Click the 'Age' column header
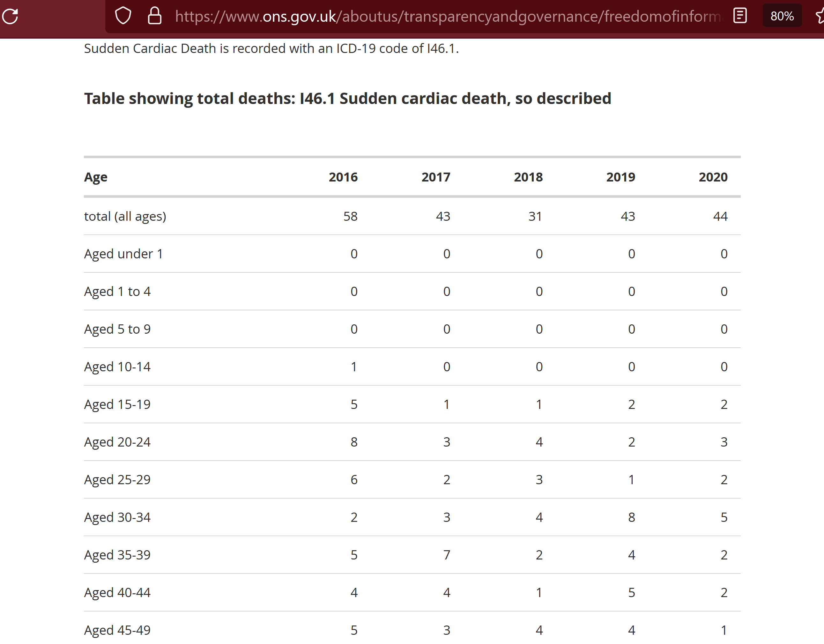Image resolution: width=824 pixels, height=644 pixels. (x=95, y=177)
